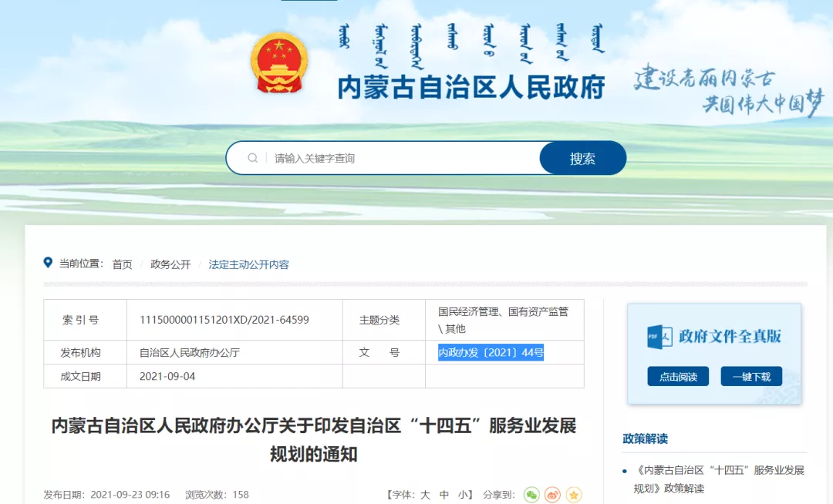Click the 内蒙古自治区人民政府 site title
Viewport: 833px width, 504px height.
coord(470,87)
